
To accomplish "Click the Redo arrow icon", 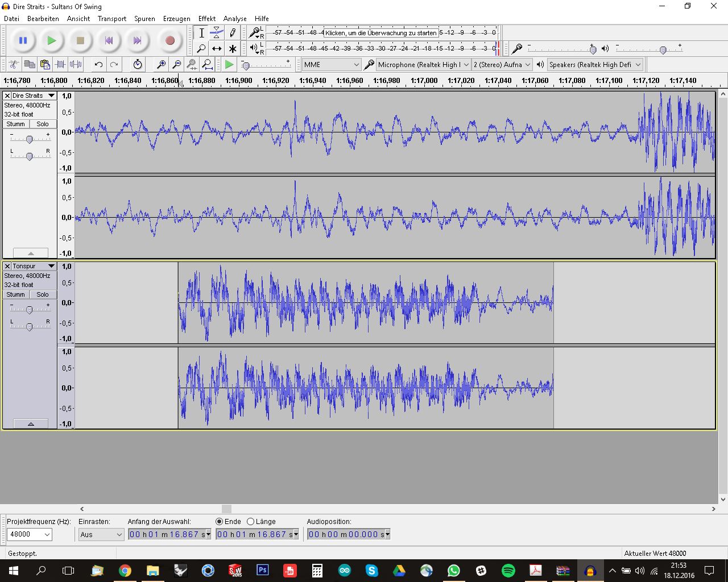I will tap(114, 64).
